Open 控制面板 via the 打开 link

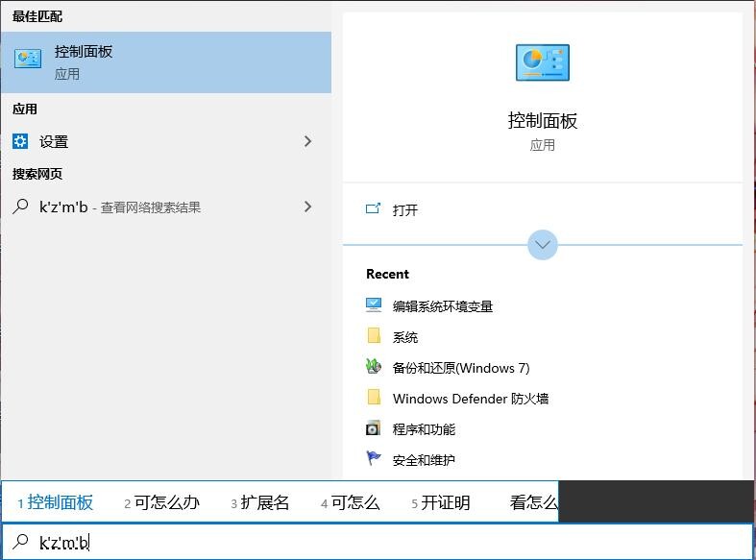point(405,209)
